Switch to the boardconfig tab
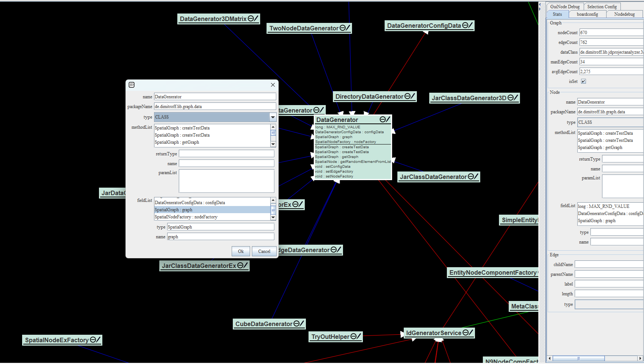 pyautogui.click(x=587, y=14)
